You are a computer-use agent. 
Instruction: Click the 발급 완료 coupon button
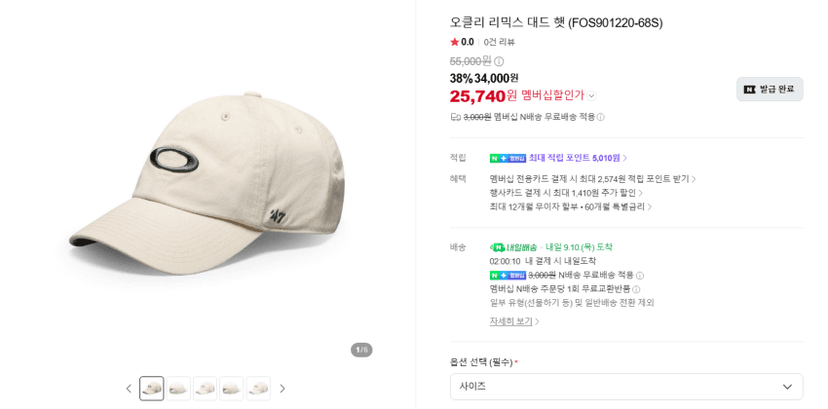point(770,89)
